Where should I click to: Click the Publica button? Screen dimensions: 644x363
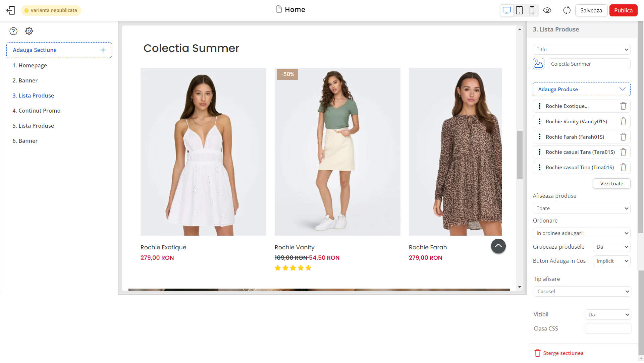pyautogui.click(x=623, y=10)
